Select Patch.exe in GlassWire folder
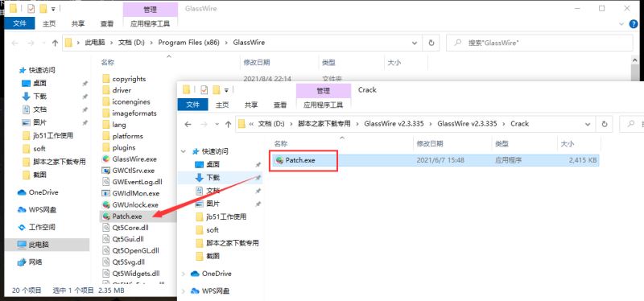Image resolution: width=644 pixels, height=301 pixels. pyautogui.click(x=127, y=216)
